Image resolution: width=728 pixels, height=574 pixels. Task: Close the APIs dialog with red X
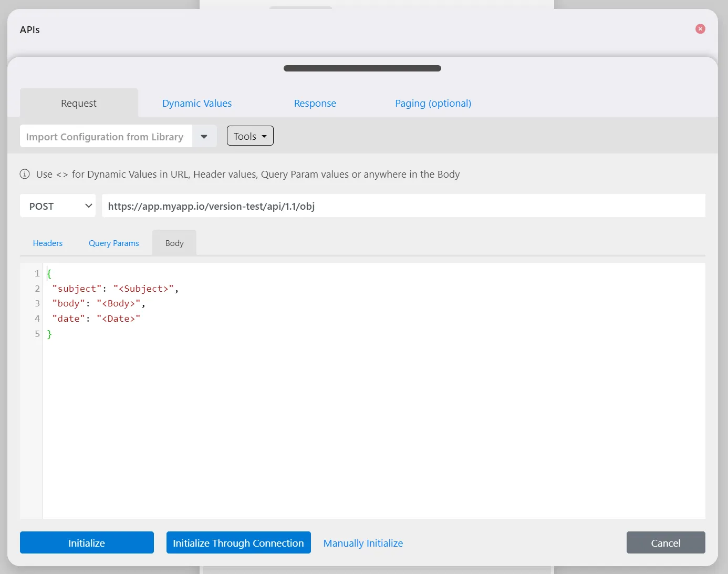pos(700,29)
